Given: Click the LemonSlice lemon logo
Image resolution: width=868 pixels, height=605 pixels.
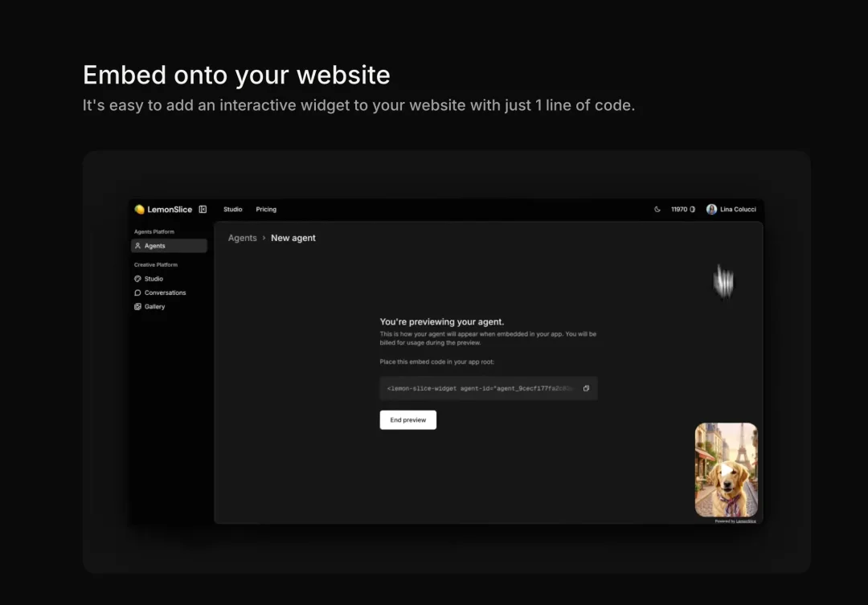Looking at the screenshot, I should 140,210.
